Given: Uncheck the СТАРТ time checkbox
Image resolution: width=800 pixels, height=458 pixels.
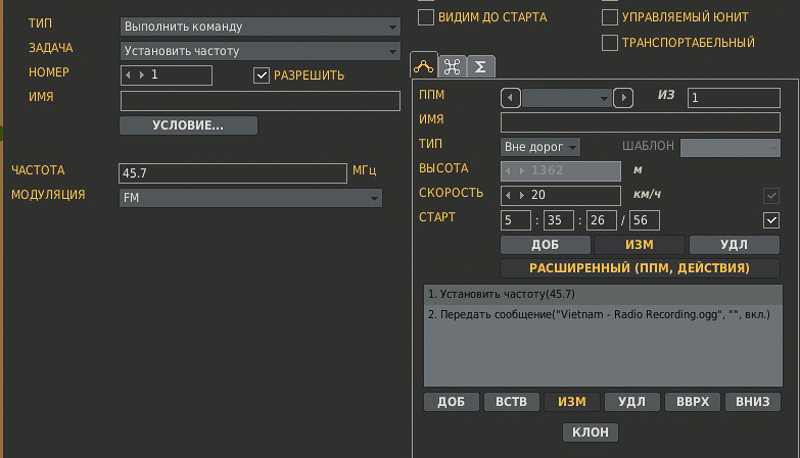Looking at the screenshot, I should click(770, 219).
